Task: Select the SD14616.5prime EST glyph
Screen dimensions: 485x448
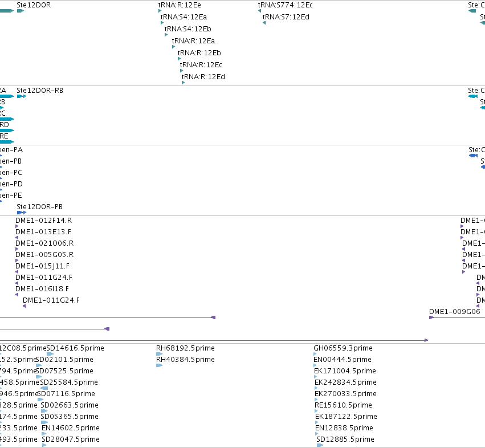Action: [x=50, y=354]
